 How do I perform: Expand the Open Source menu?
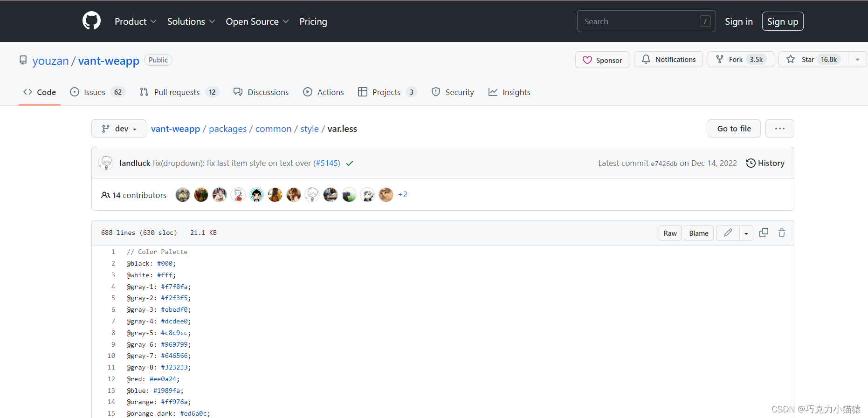(x=257, y=21)
